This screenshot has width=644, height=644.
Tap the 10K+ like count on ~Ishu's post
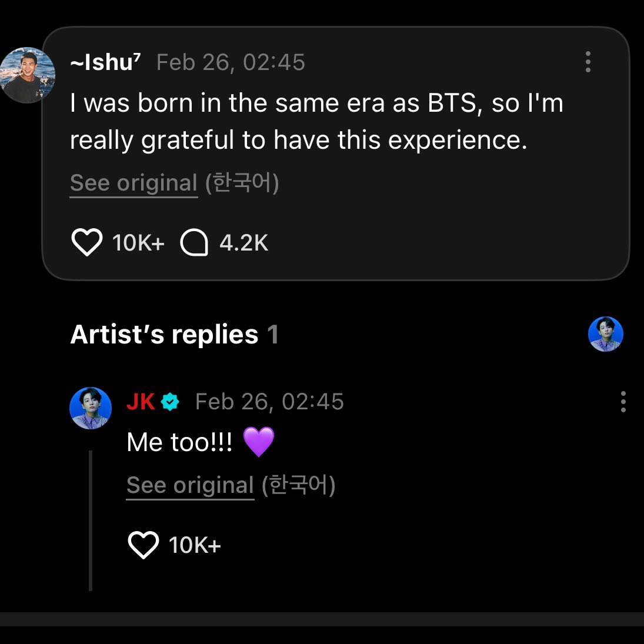click(138, 242)
